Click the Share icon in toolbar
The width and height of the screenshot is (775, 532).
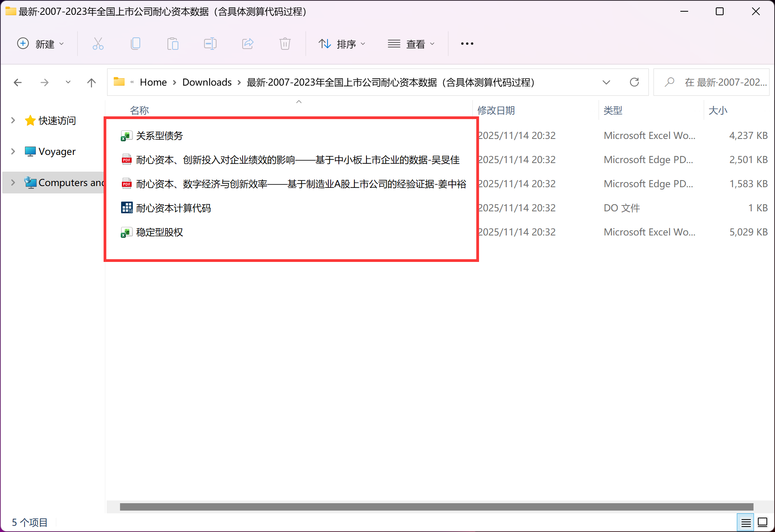pos(248,44)
